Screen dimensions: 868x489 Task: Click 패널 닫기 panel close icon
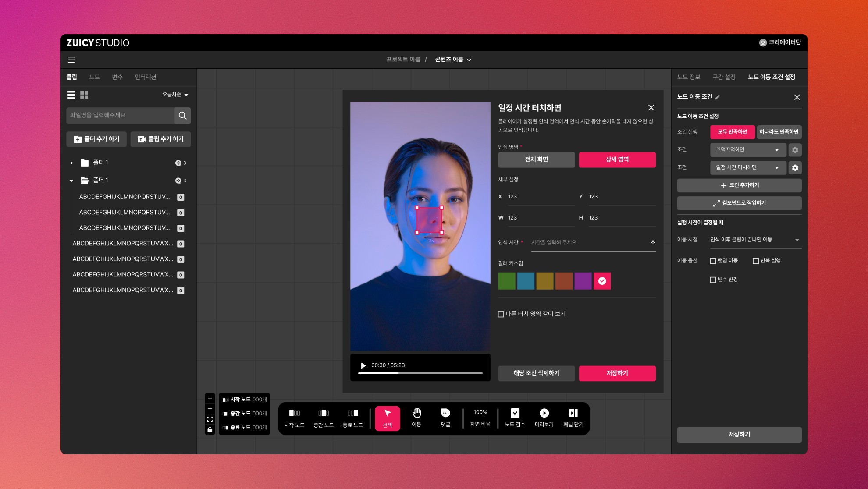click(573, 413)
